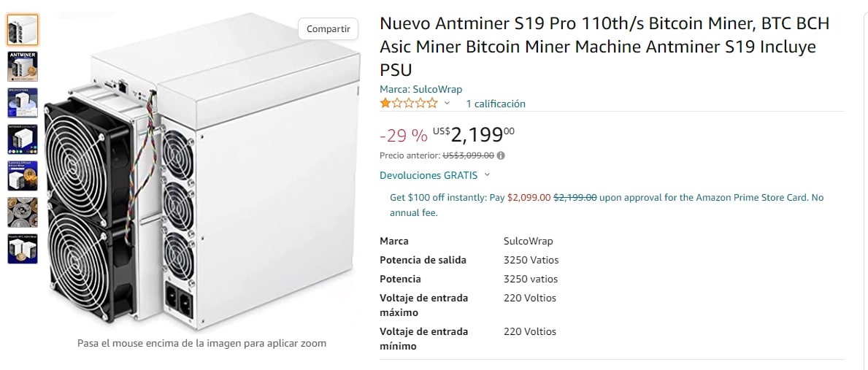Click the main Antminer product image
Viewport: 868px width, 370px height.
pos(202,171)
